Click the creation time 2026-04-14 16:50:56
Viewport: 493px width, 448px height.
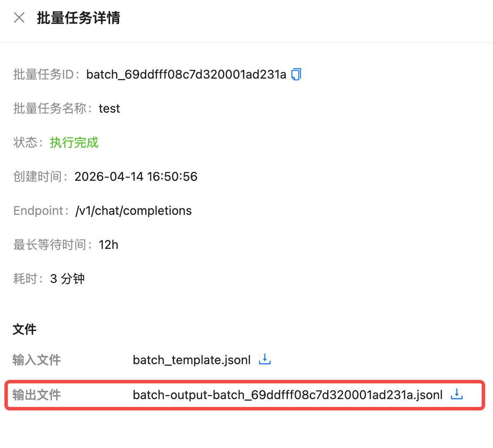[136, 176]
